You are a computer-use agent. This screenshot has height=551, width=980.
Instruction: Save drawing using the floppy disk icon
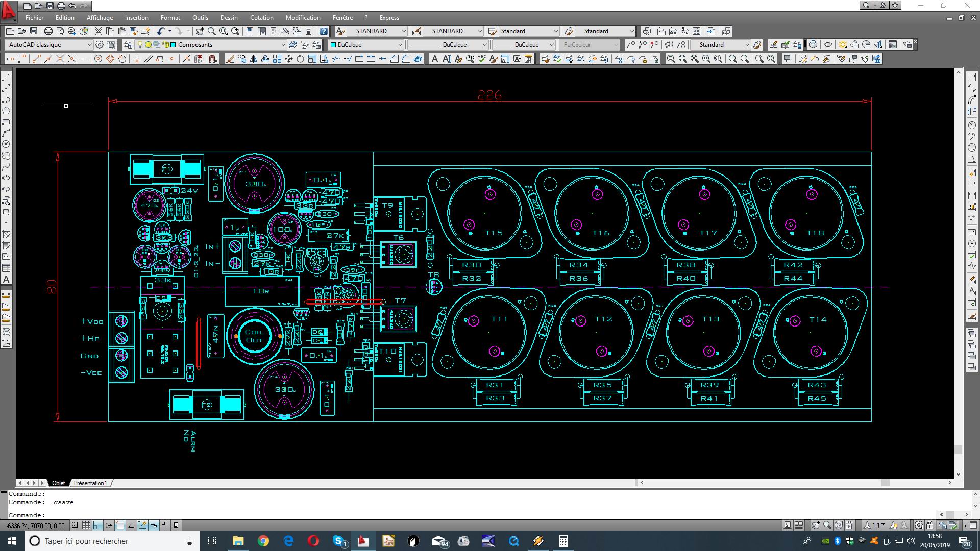[33, 31]
